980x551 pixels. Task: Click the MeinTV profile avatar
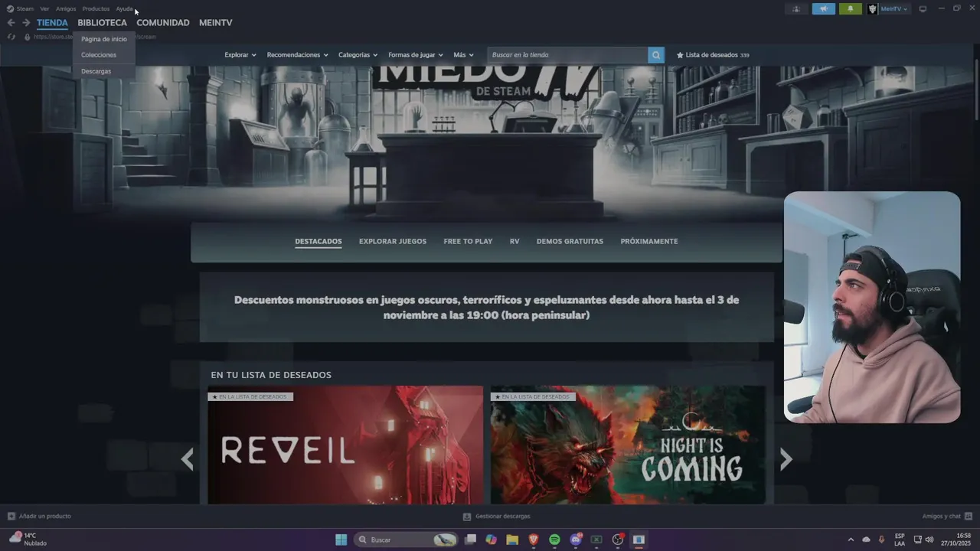873,9
